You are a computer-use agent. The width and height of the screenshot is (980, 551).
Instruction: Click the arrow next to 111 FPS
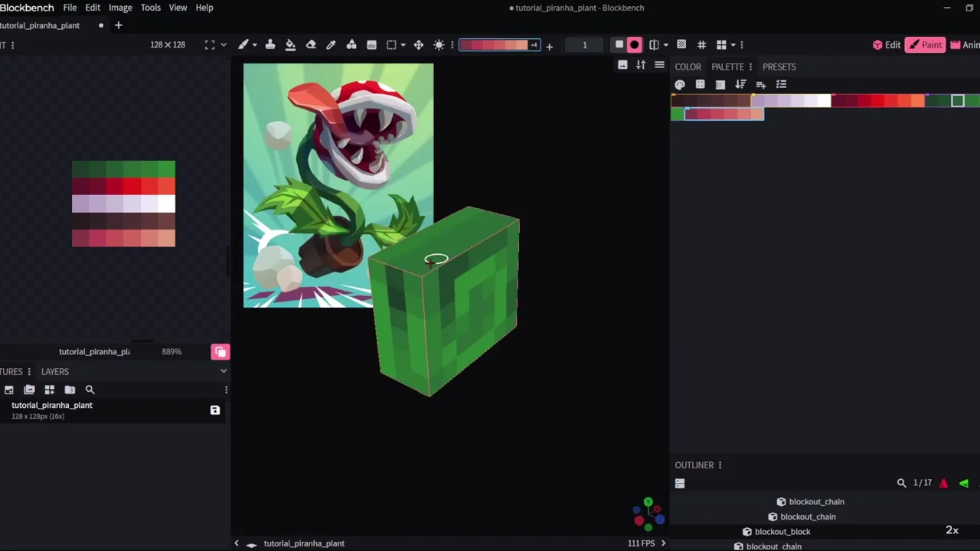click(663, 543)
